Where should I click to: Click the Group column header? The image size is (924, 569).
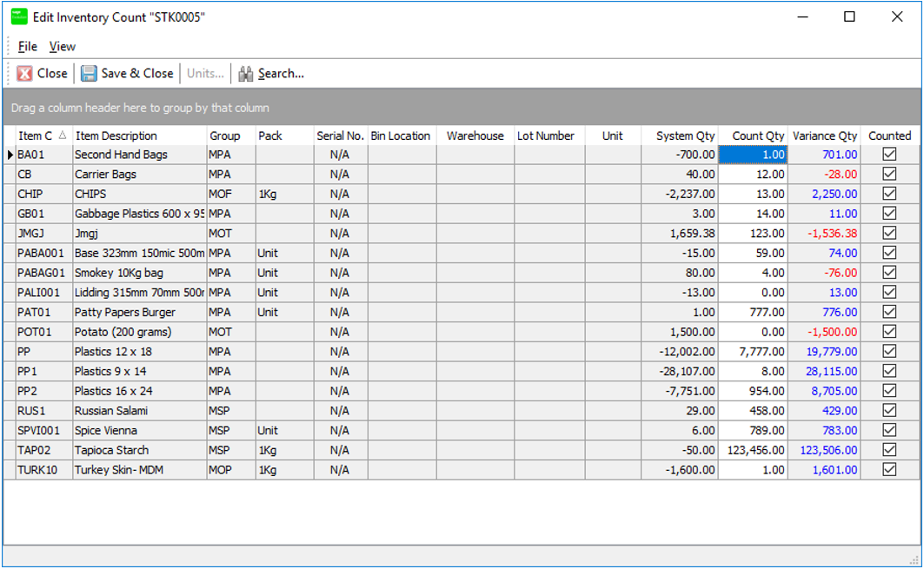tap(225, 136)
